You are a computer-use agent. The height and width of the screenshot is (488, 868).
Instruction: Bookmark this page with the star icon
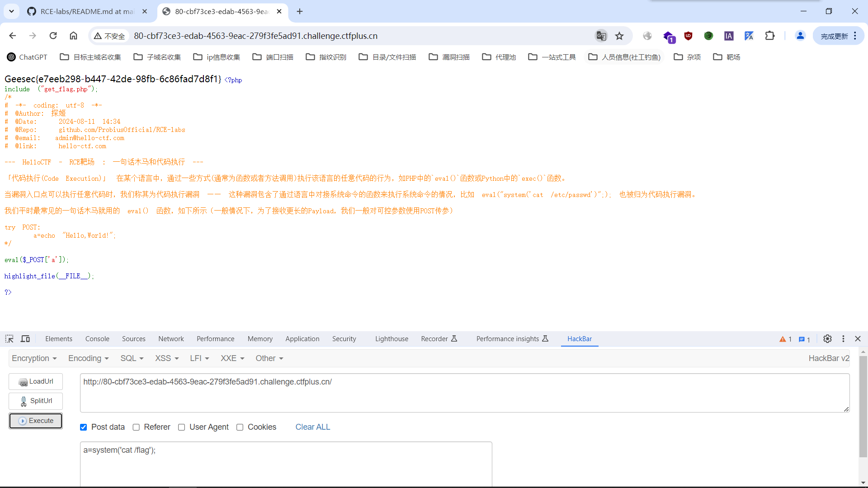coord(619,36)
